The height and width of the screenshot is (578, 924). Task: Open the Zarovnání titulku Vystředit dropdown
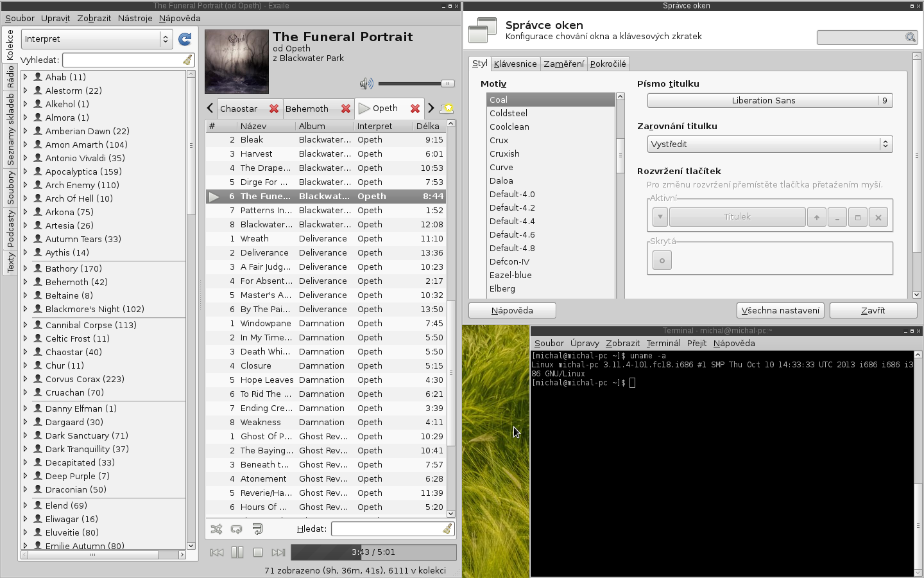click(769, 144)
